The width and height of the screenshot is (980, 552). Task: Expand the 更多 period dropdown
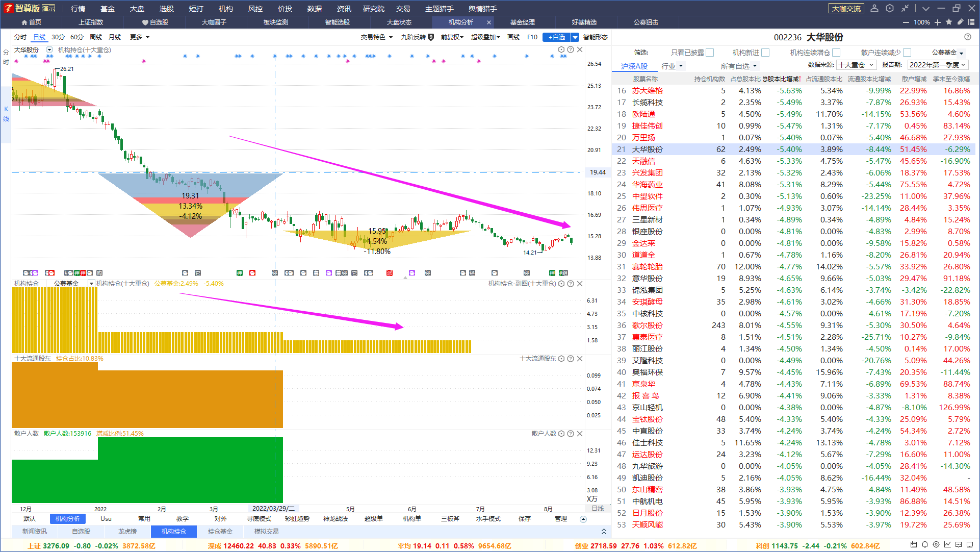click(139, 37)
